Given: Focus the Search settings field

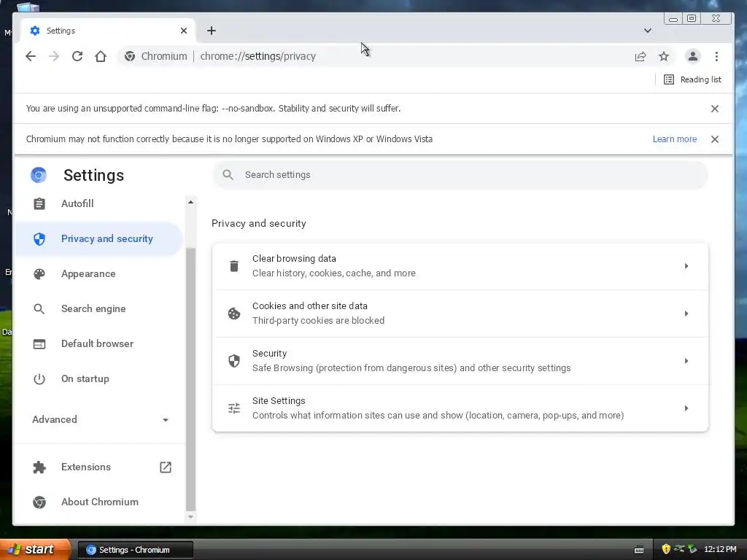Looking at the screenshot, I should coord(460,175).
